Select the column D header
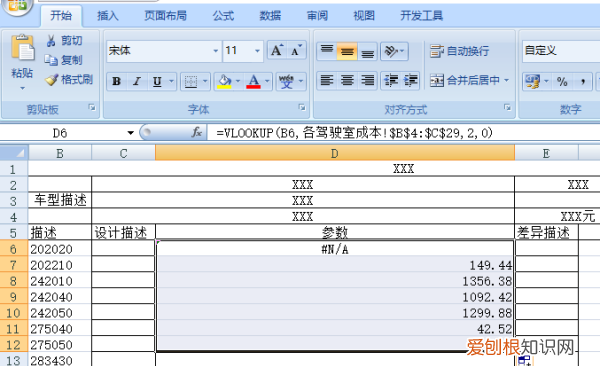Screen dimensions: 600x366 coord(335,153)
